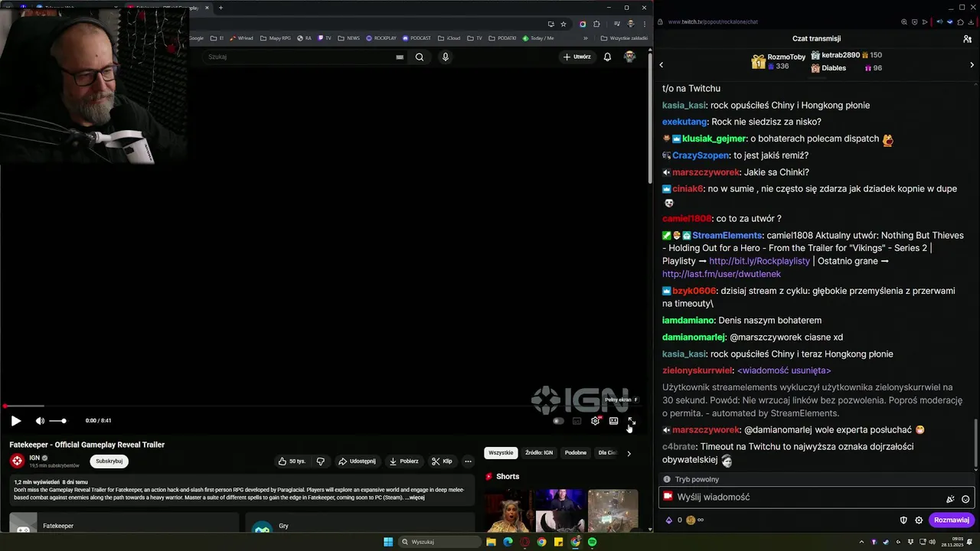980x551 pixels.
Task: Open YouTube player settings gear
Action: tap(595, 421)
